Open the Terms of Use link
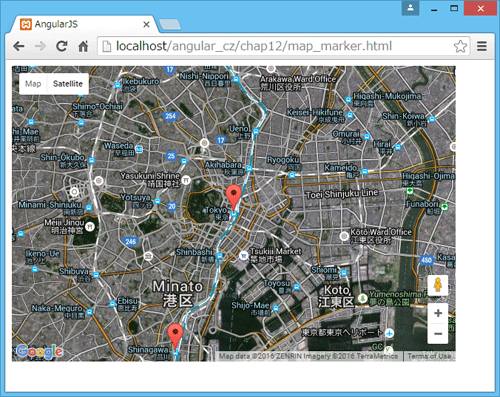The width and height of the screenshot is (500, 397). (429, 356)
